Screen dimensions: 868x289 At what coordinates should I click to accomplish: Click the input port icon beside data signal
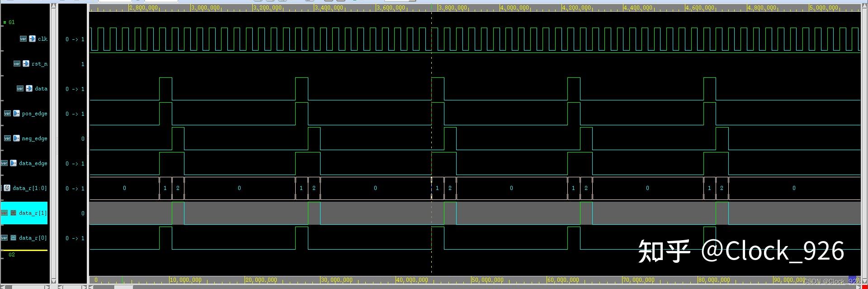coord(29,89)
